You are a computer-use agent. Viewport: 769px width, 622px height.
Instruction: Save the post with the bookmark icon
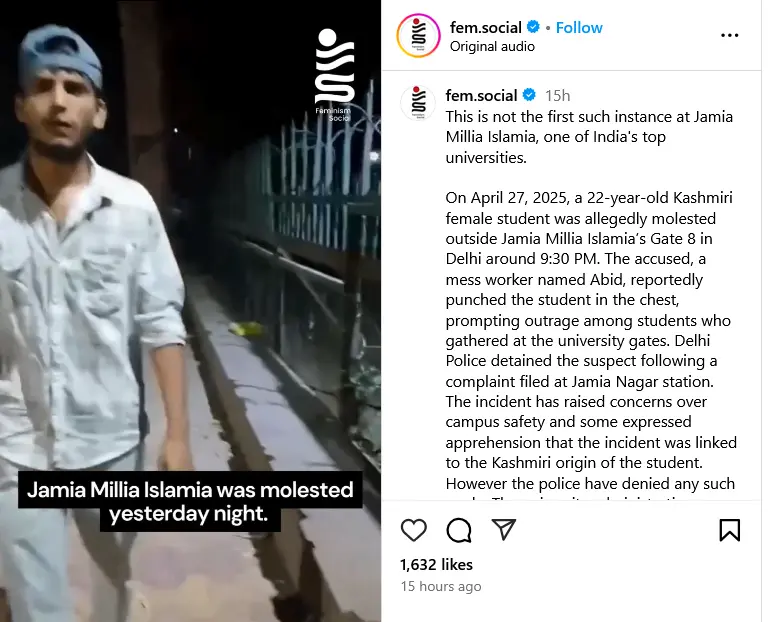click(x=730, y=530)
